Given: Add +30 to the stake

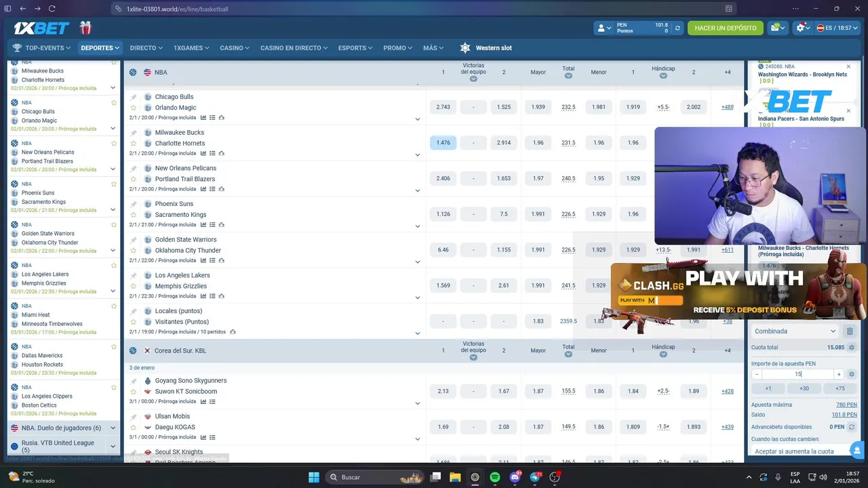Looking at the screenshot, I should coord(804,388).
